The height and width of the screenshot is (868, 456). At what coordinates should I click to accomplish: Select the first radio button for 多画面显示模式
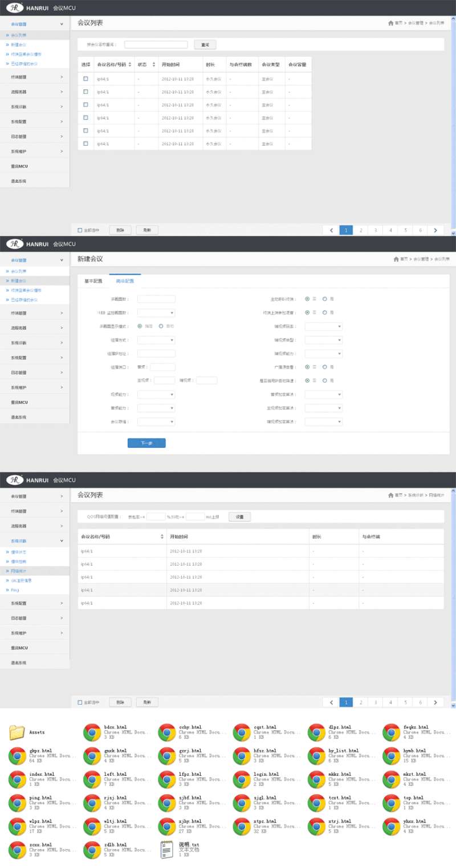140,326
